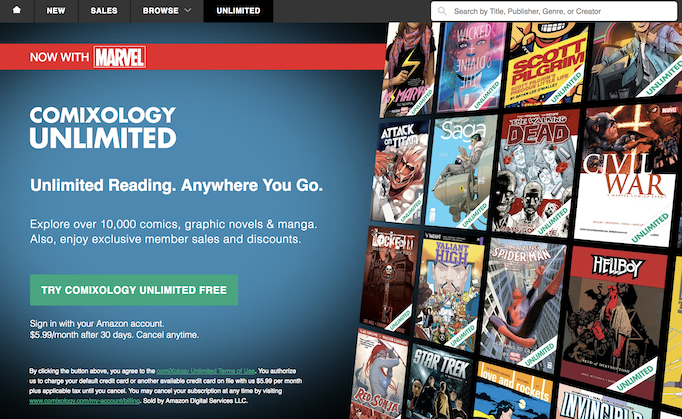Open comiXology Unlimited Terms of Use link
The image size is (682, 419).
206,371
